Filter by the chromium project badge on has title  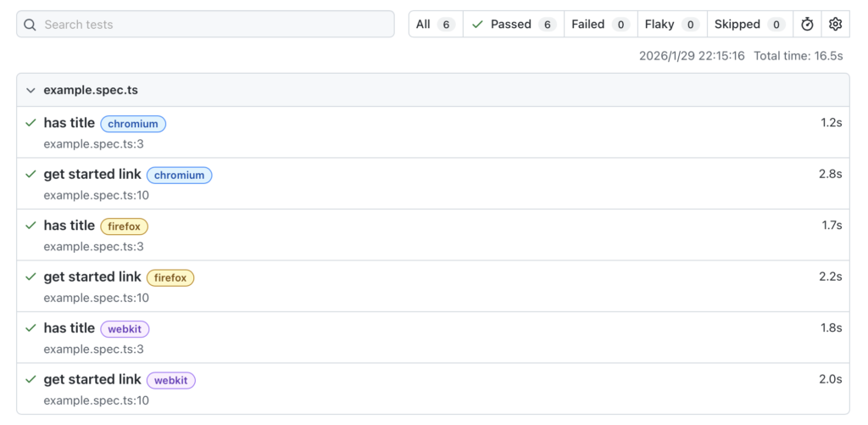pyautogui.click(x=133, y=124)
